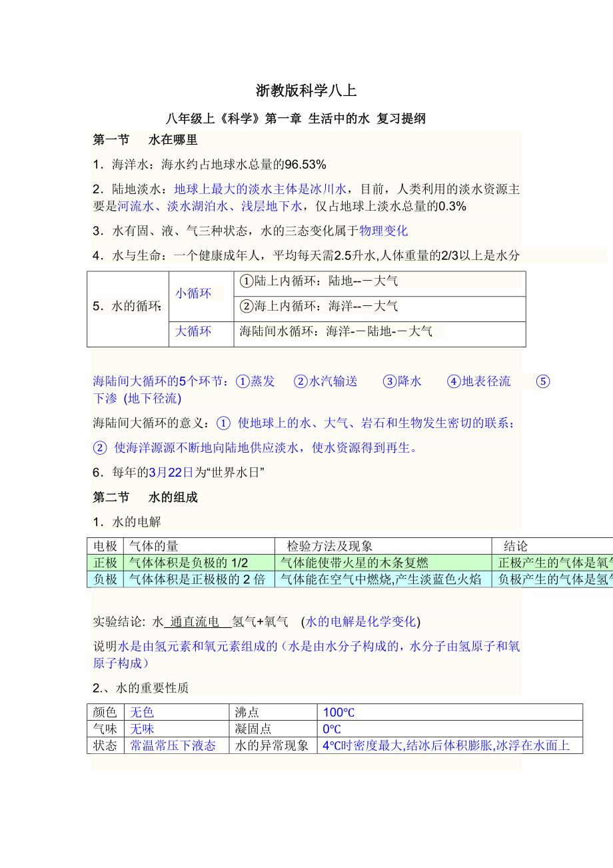This screenshot has height=868, width=613.
Task: Select the section heading 第二节 水的组成
Action: tap(145, 497)
